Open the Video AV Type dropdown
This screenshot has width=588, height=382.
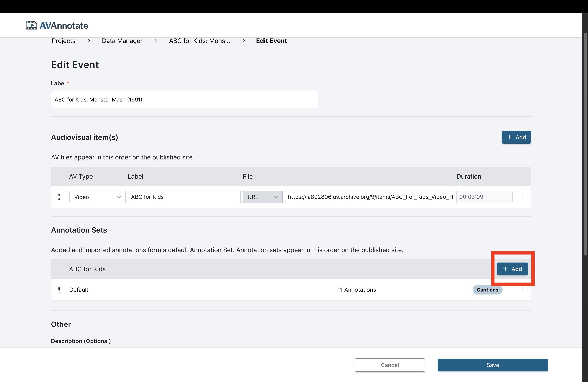[97, 197]
